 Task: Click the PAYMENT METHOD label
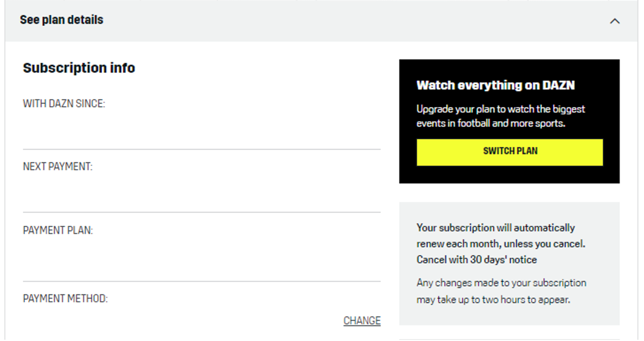click(65, 298)
